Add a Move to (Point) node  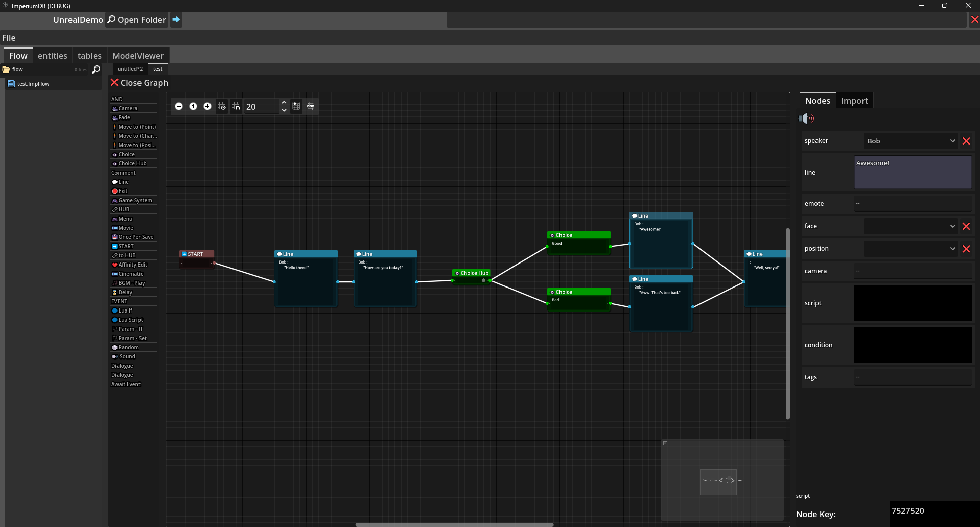134,127
